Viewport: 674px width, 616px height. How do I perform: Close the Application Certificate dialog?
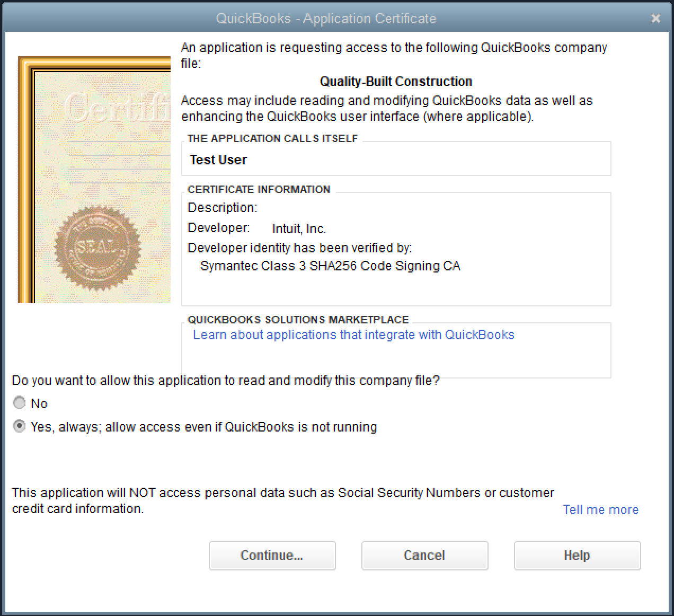coord(655,19)
